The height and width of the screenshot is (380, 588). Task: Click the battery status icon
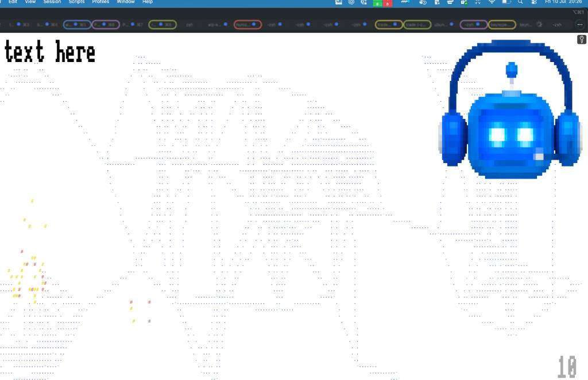pyautogui.click(x=506, y=2)
